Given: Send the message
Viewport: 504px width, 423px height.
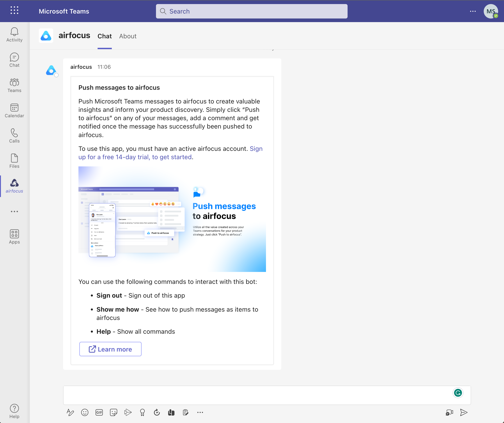Looking at the screenshot, I should (464, 412).
